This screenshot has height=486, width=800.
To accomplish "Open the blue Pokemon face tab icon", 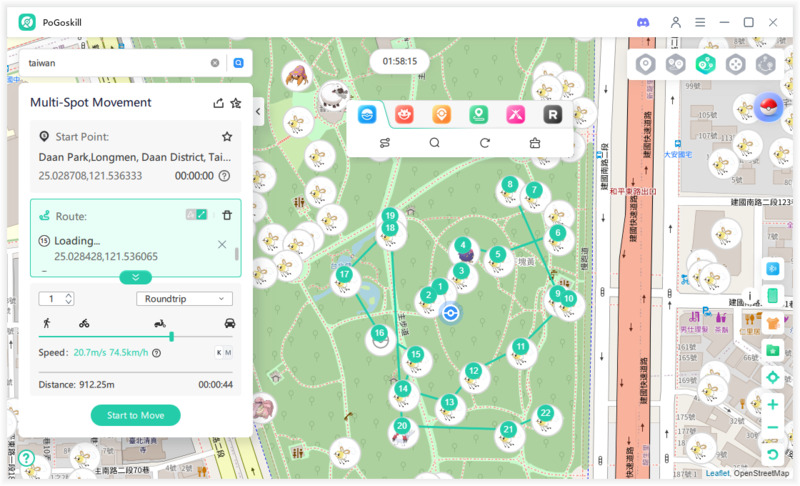I will tap(367, 114).
